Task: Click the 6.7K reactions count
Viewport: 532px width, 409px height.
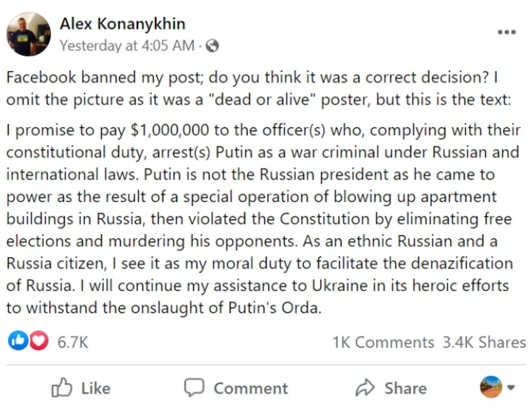Action: (72, 341)
